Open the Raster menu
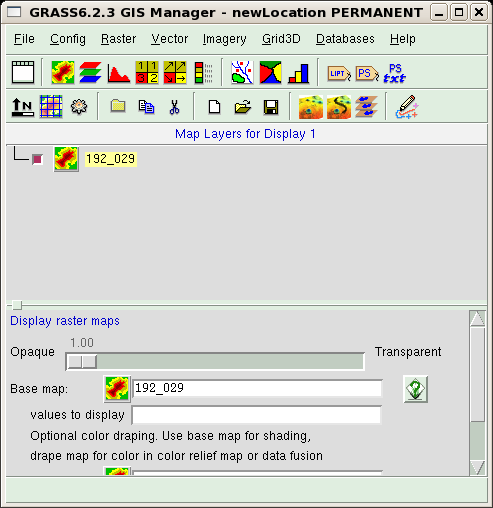 (x=118, y=39)
